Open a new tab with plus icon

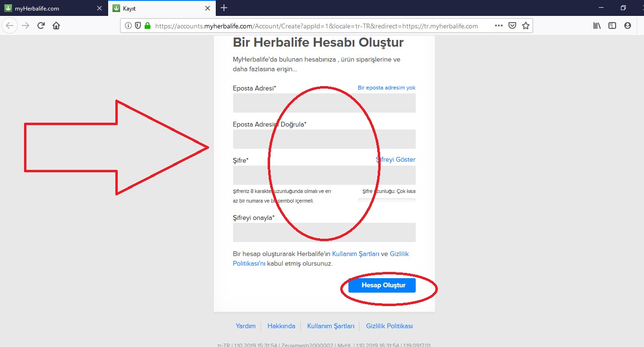[224, 8]
